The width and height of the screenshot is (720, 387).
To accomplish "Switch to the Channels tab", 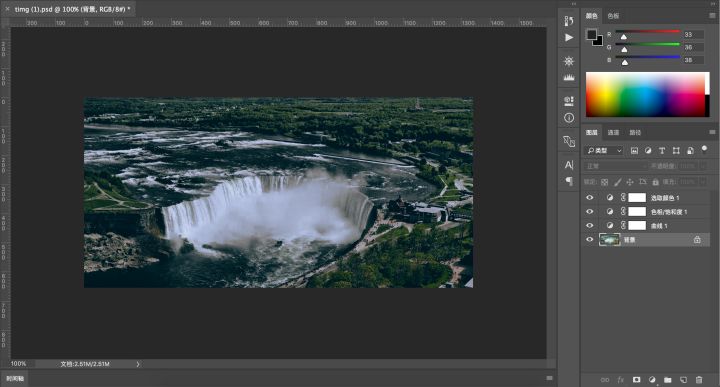I will click(613, 133).
